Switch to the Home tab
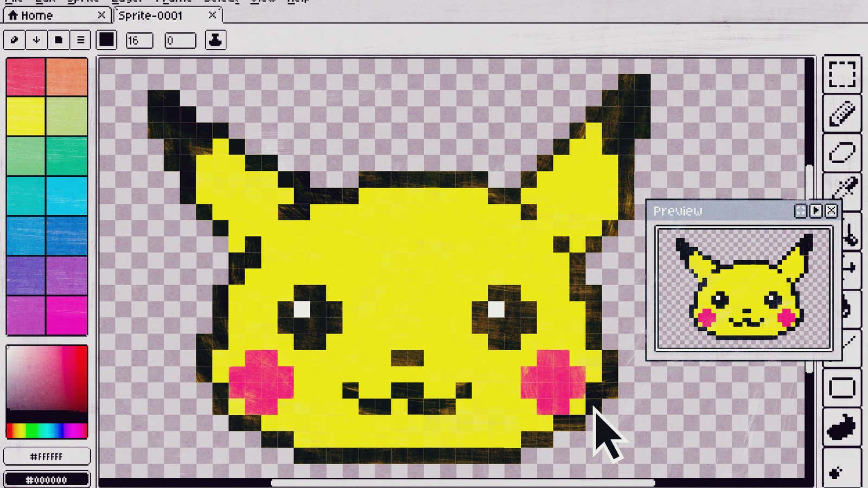The height and width of the screenshot is (488, 868). click(56, 15)
